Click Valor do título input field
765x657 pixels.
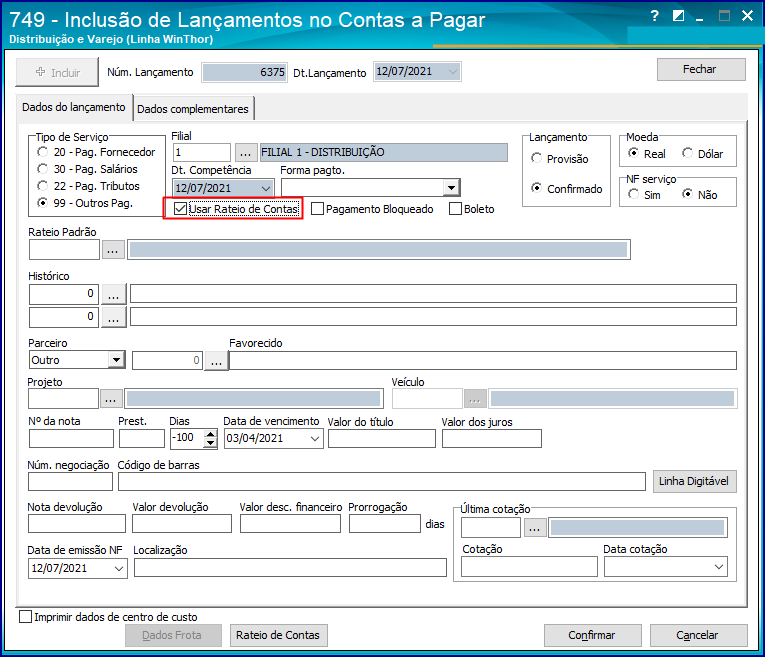coord(382,438)
